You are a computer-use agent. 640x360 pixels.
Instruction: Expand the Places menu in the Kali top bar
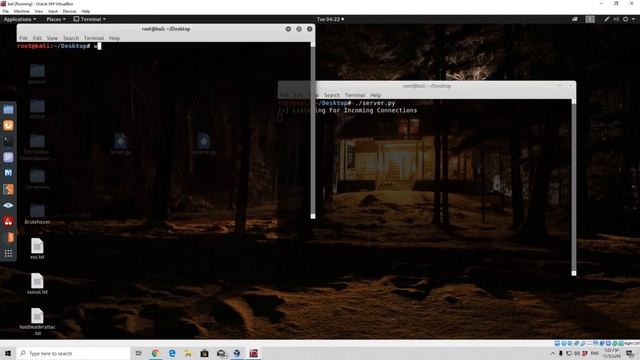pos(56,19)
